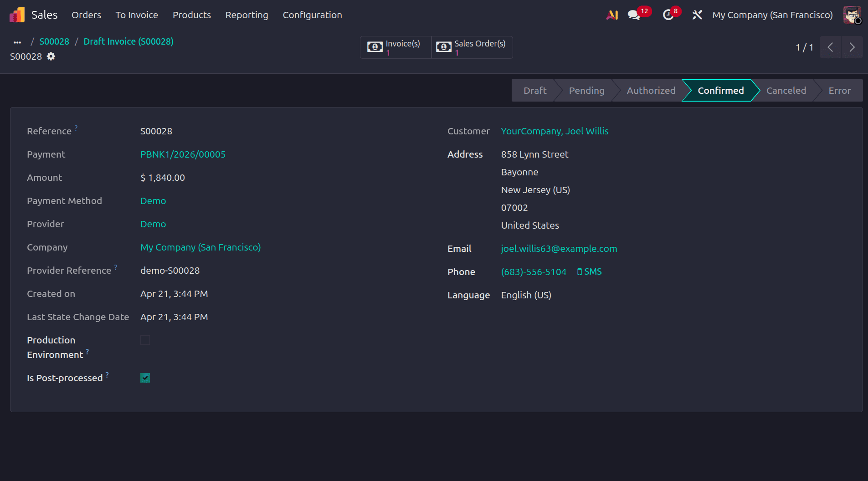Click the 07002 zip code
Screen dimensions: 868x481
[514, 208]
